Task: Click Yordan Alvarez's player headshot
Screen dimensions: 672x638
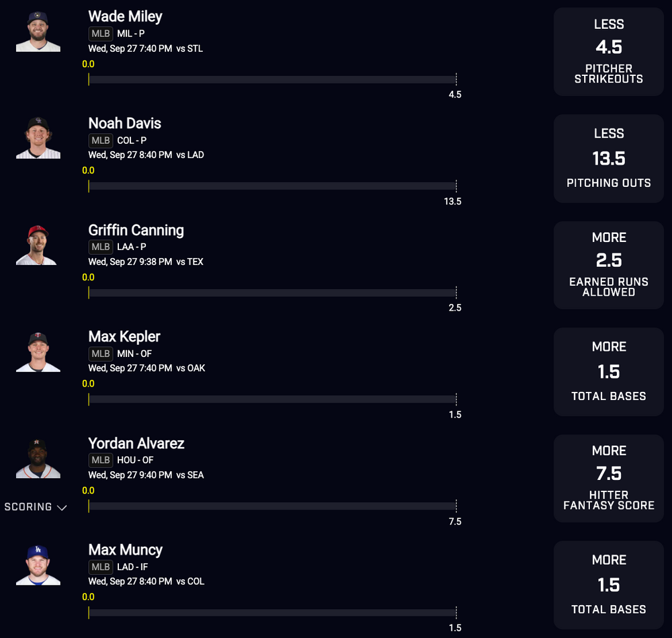Action: [x=38, y=458]
